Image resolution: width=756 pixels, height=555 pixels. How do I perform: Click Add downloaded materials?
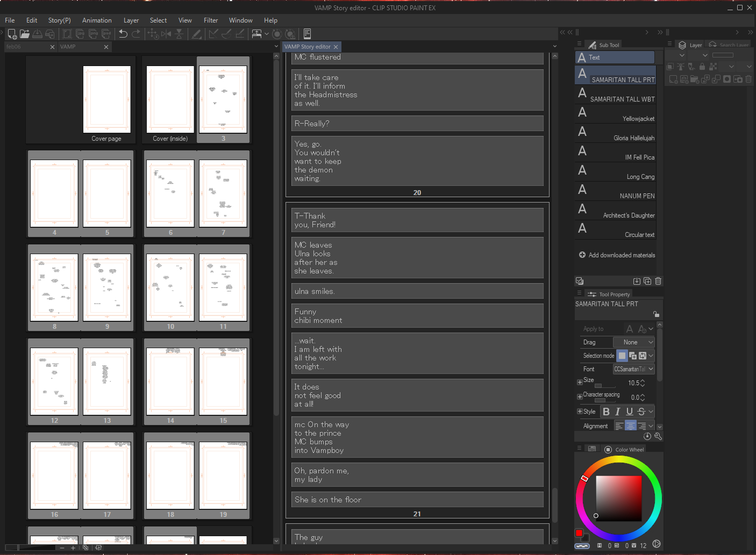pos(616,255)
